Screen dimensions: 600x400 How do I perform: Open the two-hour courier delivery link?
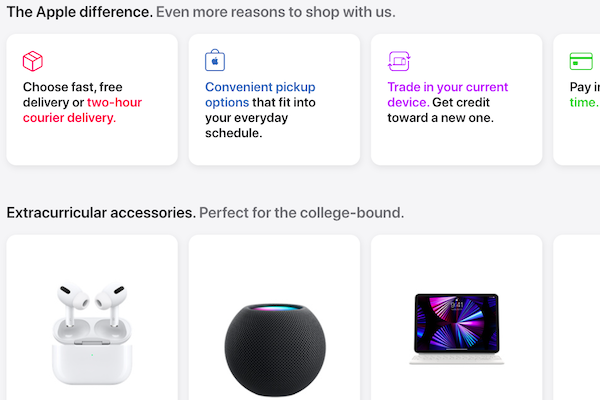[x=82, y=110]
